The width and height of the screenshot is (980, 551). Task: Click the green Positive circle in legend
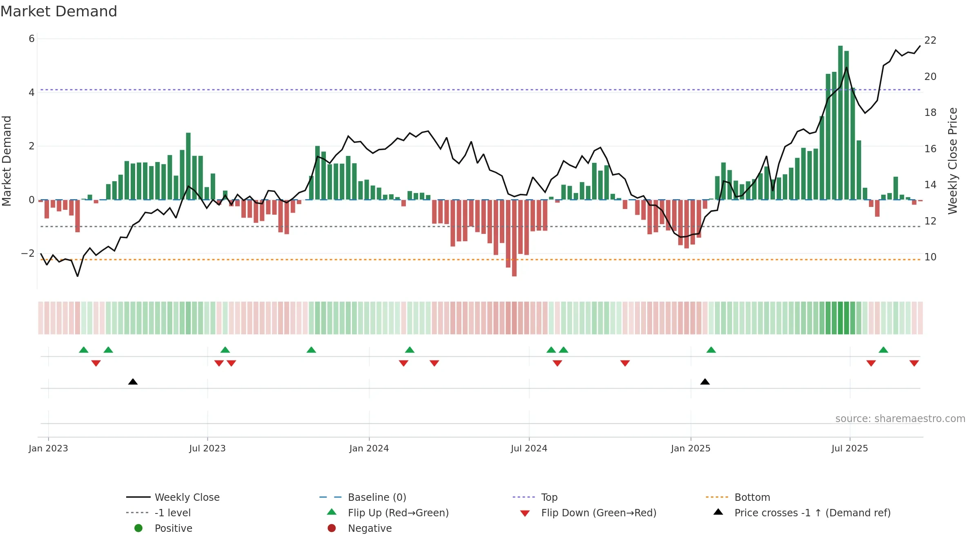click(x=138, y=528)
